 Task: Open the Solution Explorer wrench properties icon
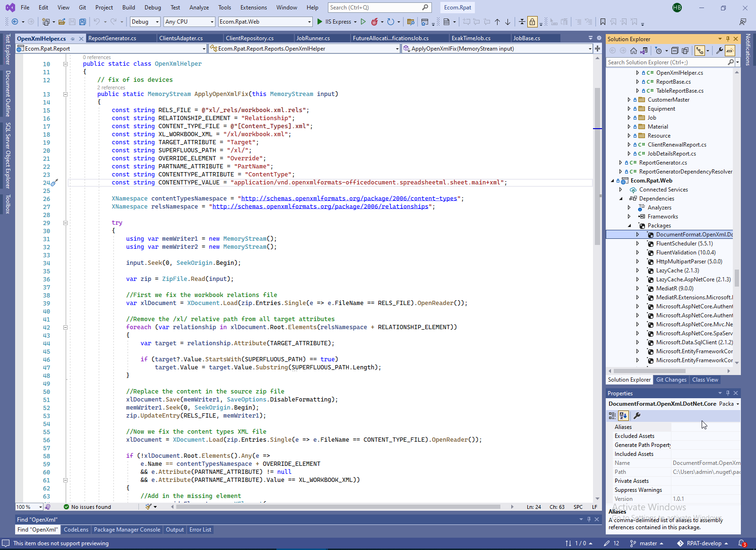719,51
